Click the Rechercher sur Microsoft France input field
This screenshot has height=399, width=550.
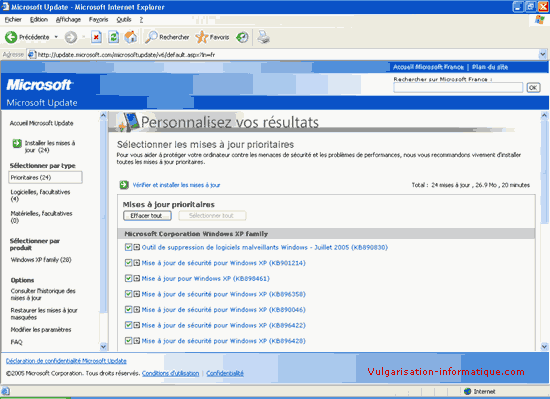pyautogui.click(x=458, y=87)
